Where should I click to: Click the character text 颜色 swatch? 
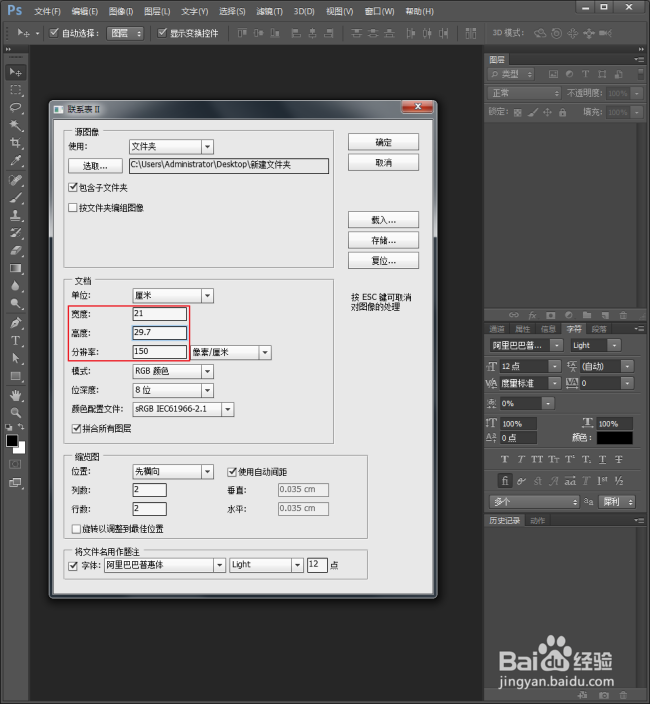click(x=615, y=438)
